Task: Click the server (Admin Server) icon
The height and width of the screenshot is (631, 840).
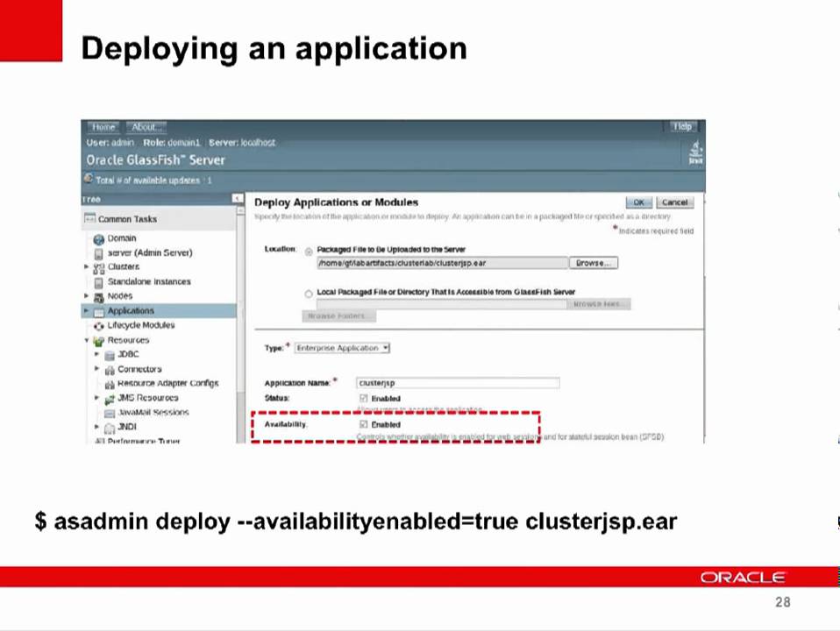Action: click(98, 253)
